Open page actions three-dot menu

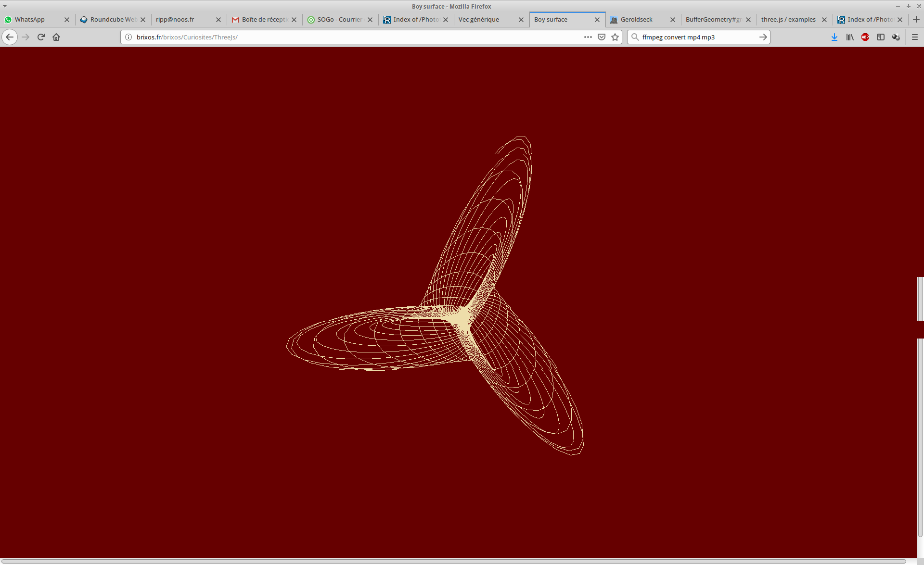coord(588,37)
